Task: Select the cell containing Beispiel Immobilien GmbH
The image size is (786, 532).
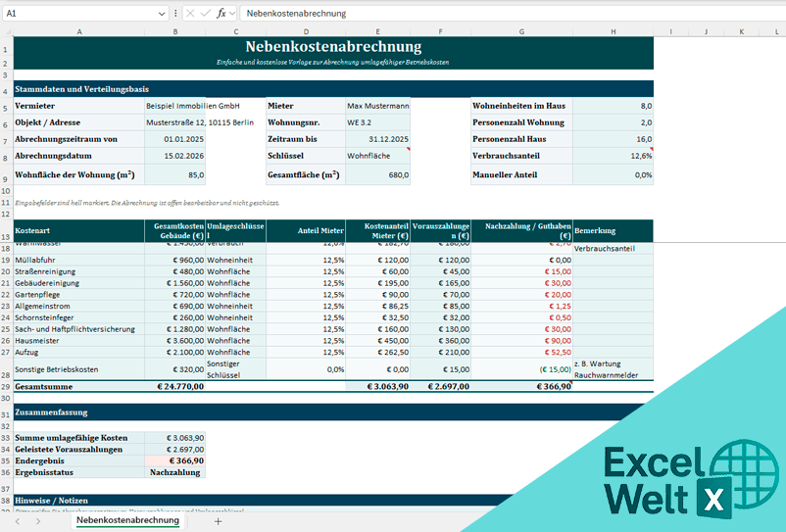Action: click(x=193, y=105)
